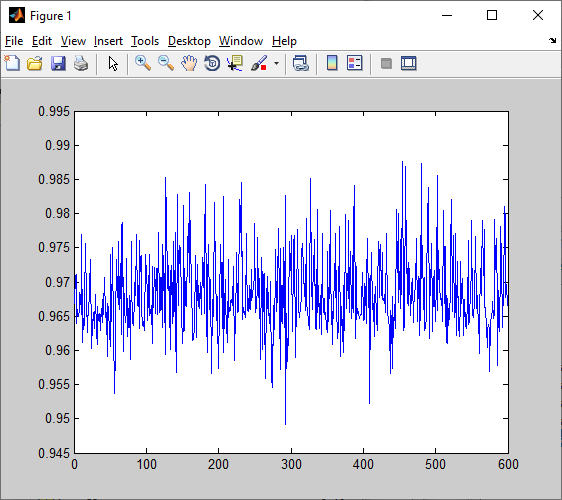562x500 pixels.
Task: Toggle the Rotate 3D tool
Action: click(212, 63)
